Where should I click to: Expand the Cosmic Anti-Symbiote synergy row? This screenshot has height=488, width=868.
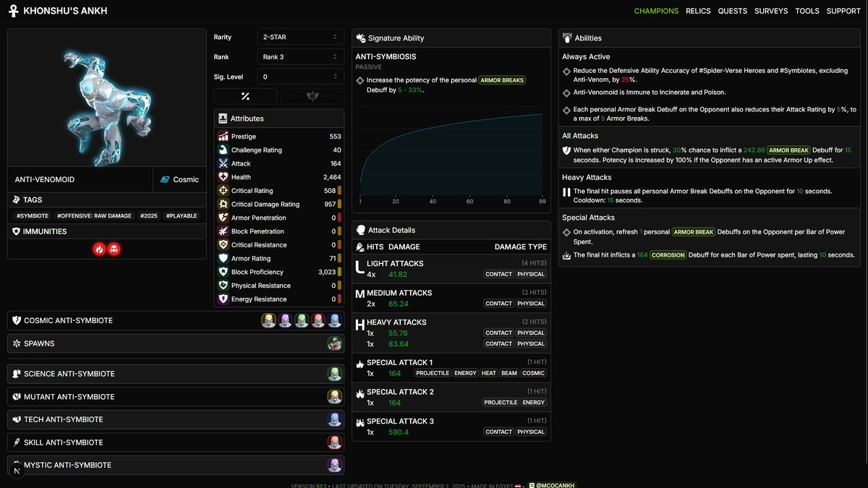[176, 320]
